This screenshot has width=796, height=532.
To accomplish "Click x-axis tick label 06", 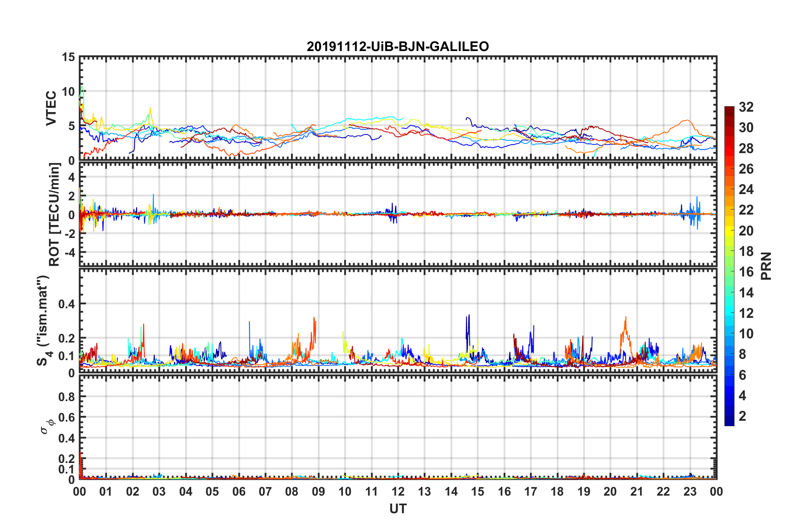I will point(239,491).
